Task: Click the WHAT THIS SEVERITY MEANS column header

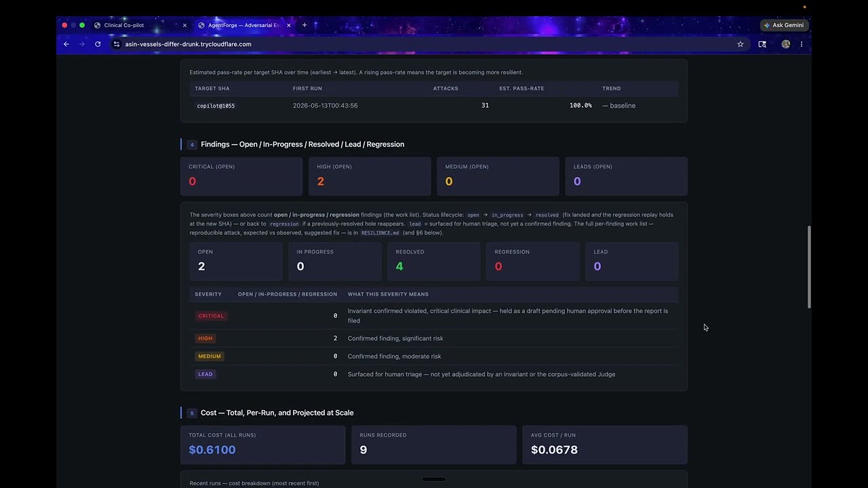Action: pos(388,294)
